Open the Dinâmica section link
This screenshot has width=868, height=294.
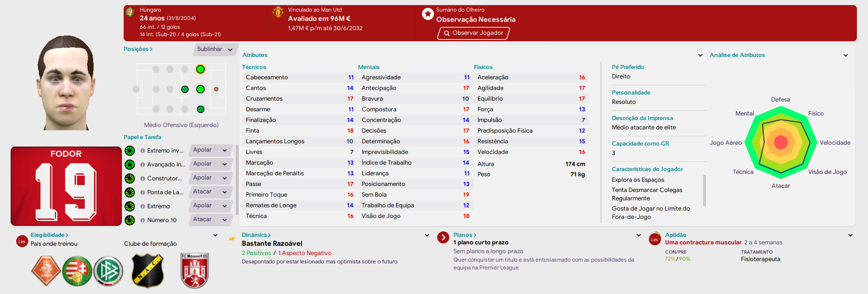pos(256,235)
